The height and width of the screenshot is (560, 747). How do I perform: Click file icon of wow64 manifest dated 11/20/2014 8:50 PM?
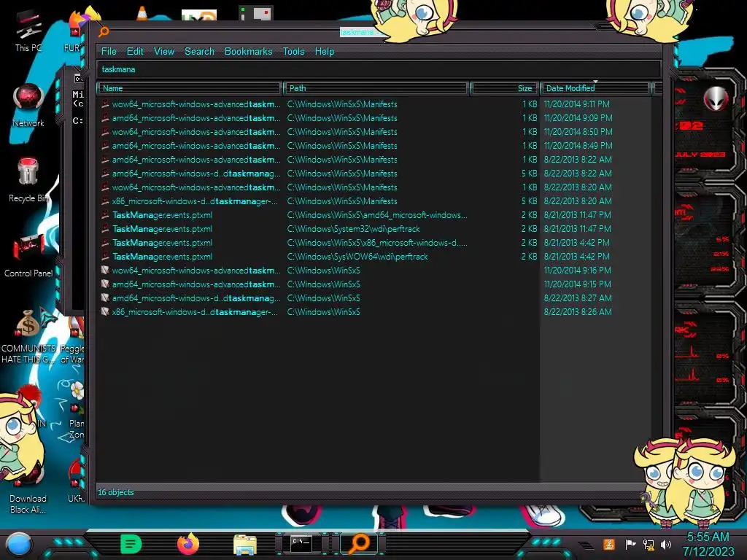105,131
